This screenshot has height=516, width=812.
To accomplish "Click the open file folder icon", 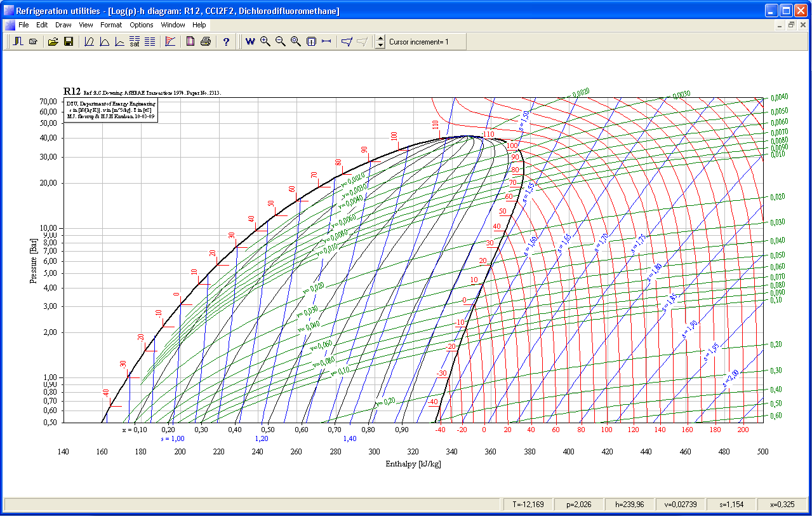I will pyautogui.click(x=53, y=41).
